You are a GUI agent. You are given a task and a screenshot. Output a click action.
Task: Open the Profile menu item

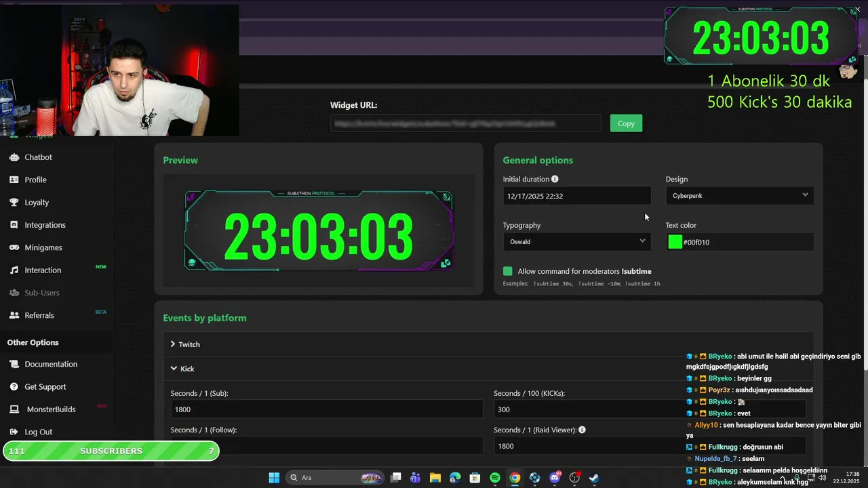(35, 180)
